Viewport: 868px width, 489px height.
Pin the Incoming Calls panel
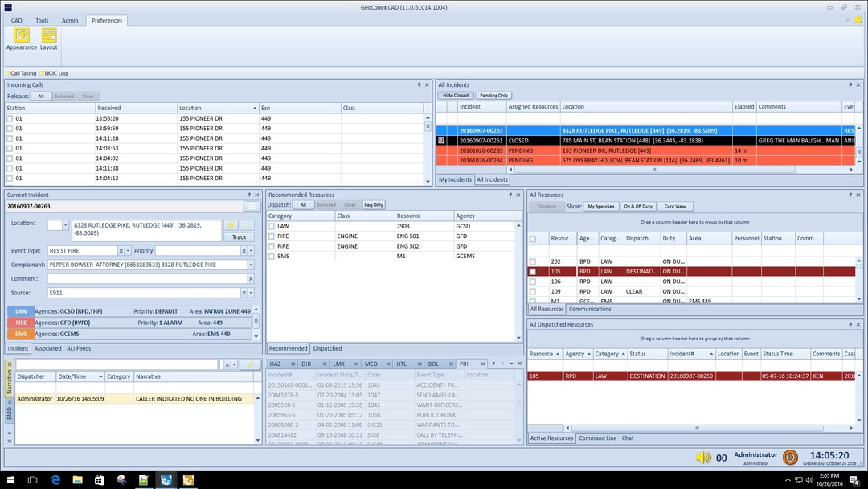point(419,84)
